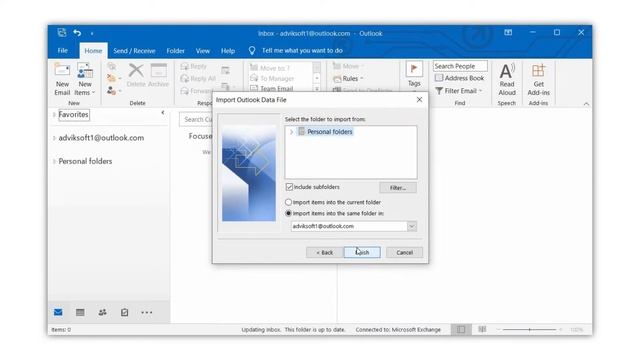Image resolution: width=640 pixels, height=360 pixels.
Task: Open the New Items menu
Action: point(85,80)
